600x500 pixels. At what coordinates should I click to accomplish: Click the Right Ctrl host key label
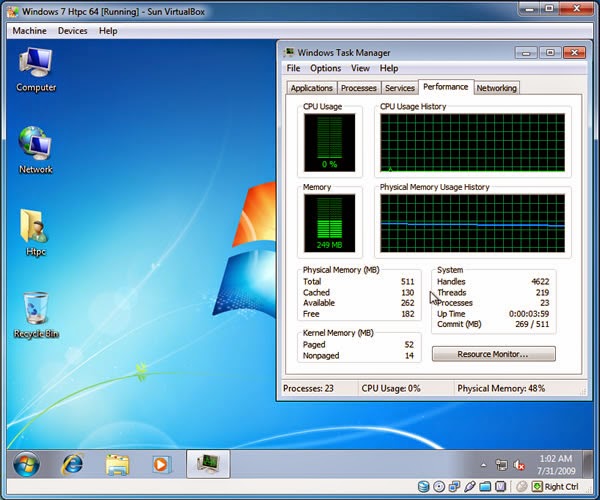(561, 487)
